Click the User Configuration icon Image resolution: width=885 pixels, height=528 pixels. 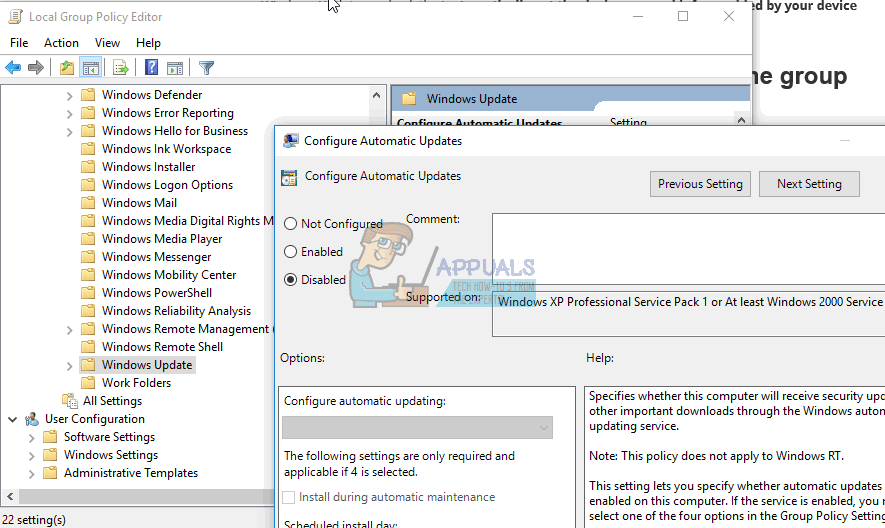[x=32, y=419]
